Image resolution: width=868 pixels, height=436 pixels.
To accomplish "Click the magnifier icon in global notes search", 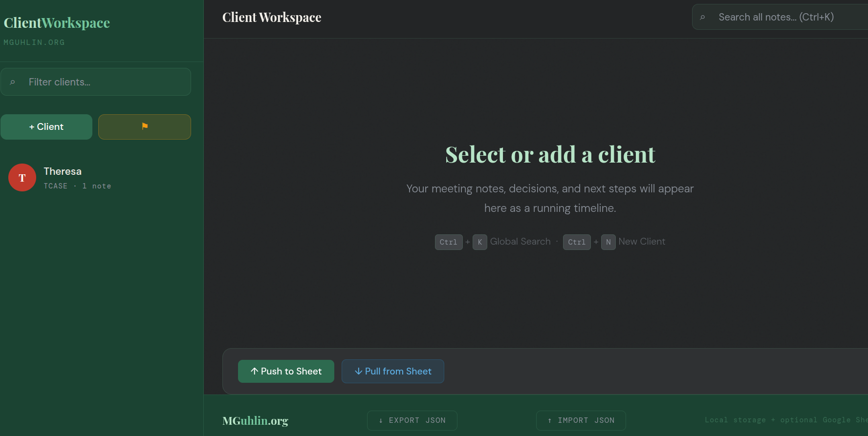I will [703, 18].
